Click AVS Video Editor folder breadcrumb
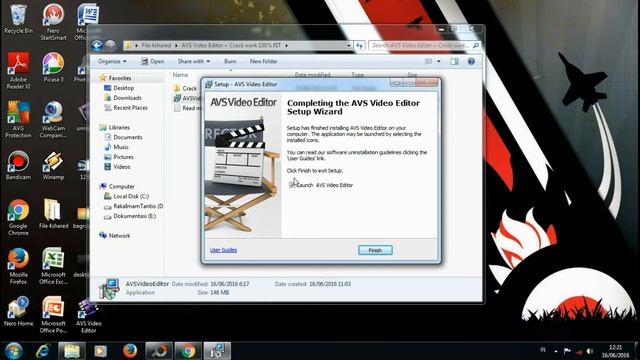Image resolution: width=640 pixels, height=360 pixels. pos(231,45)
